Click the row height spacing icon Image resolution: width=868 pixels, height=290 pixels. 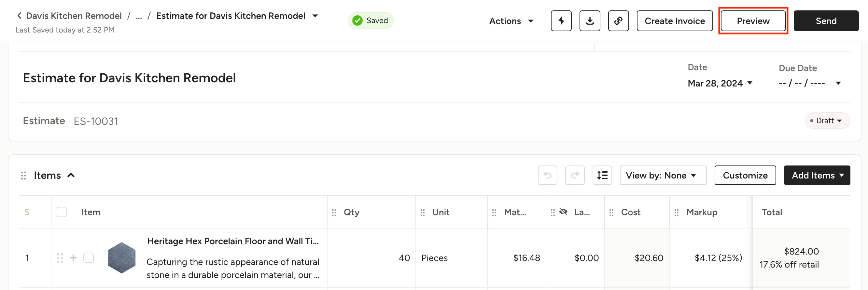[x=602, y=175]
